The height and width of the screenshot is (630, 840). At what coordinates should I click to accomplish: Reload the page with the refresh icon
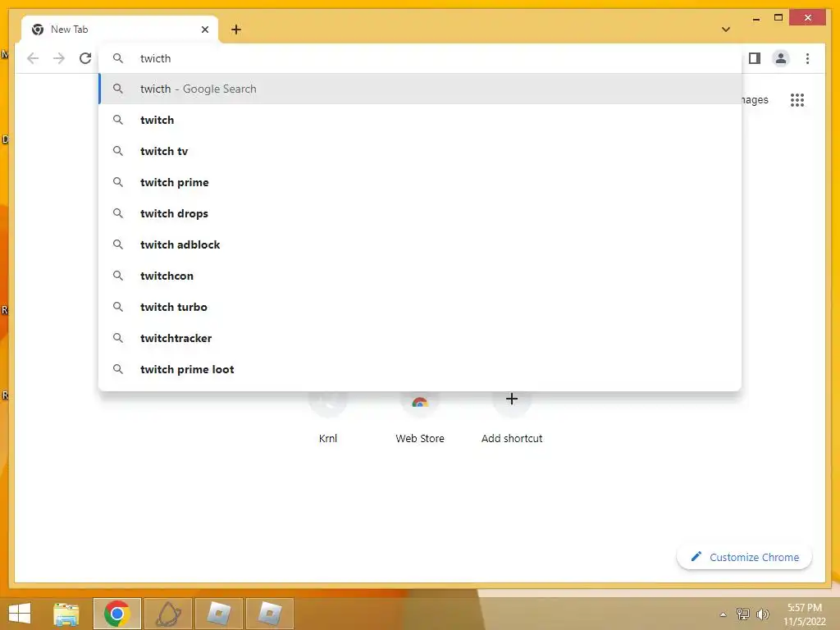click(x=85, y=58)
